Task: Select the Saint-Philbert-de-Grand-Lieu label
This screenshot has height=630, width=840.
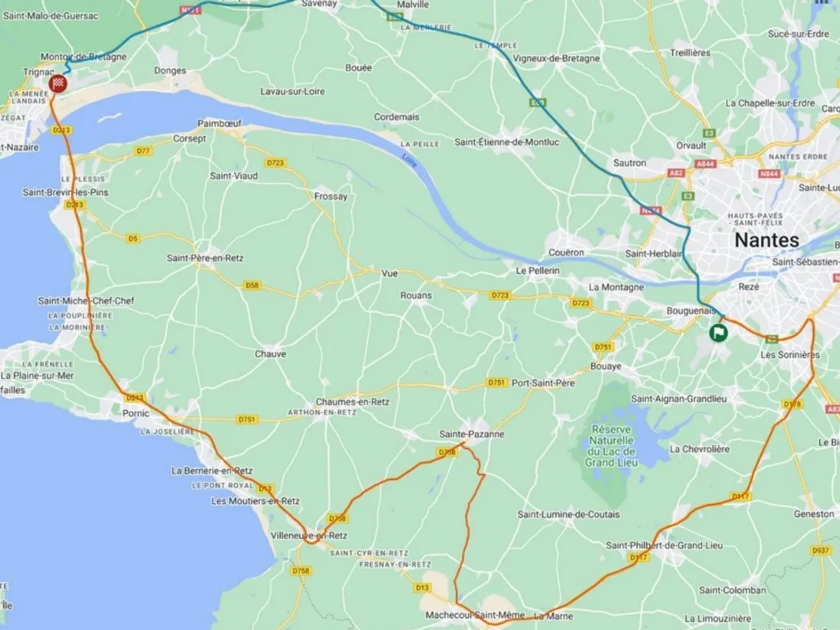Action: [x=664, y=545]
